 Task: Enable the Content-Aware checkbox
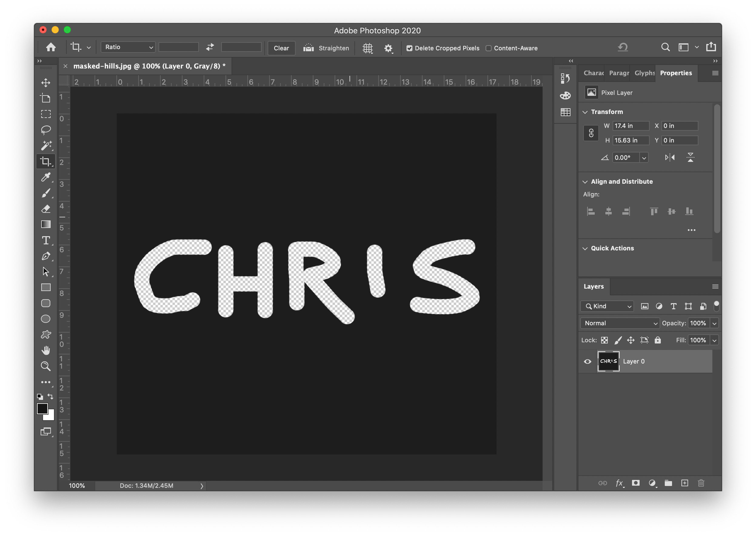pyautogui.click(x=488, y=48)
